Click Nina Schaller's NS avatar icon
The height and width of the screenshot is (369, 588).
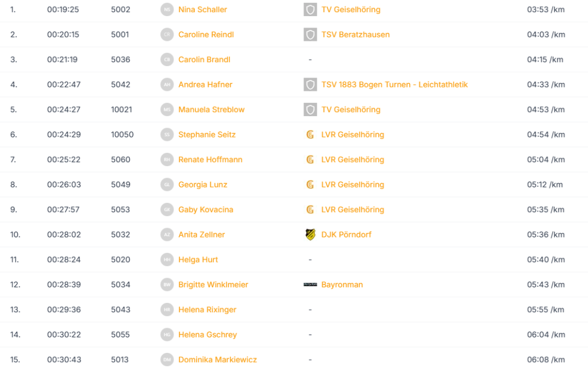coord(167,9)
